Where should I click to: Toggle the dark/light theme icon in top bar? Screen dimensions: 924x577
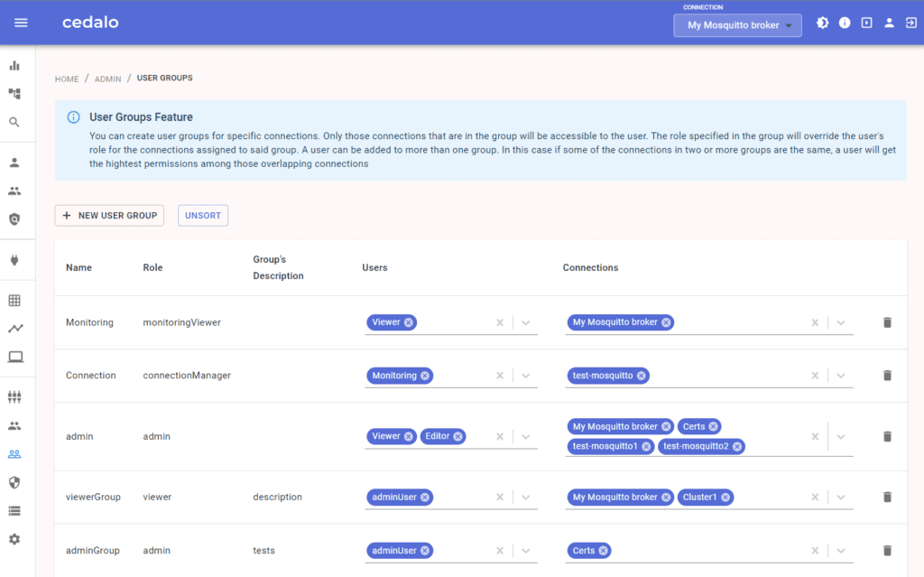pos(822,23)
